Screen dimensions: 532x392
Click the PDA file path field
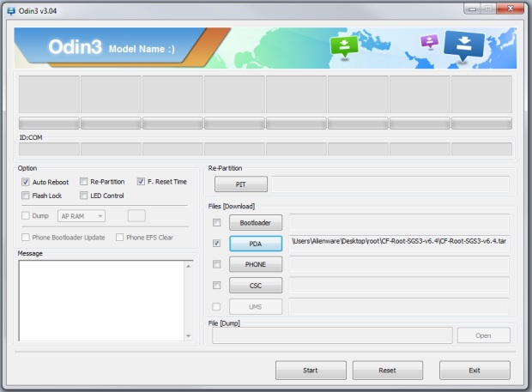point(399,243)
